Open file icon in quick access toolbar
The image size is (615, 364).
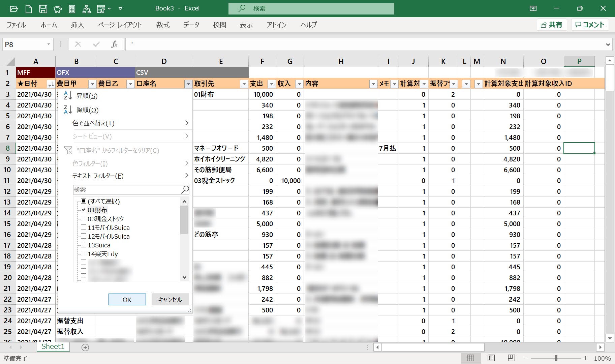(x=14, y=9)
